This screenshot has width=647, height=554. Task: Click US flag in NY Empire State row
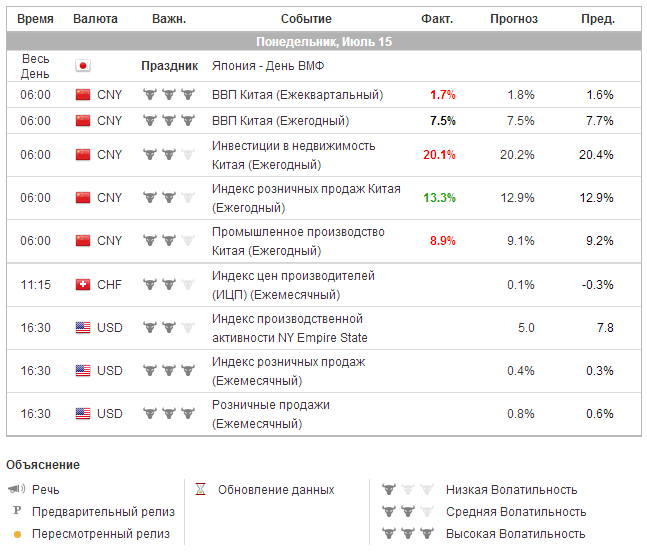coord(83,327)
